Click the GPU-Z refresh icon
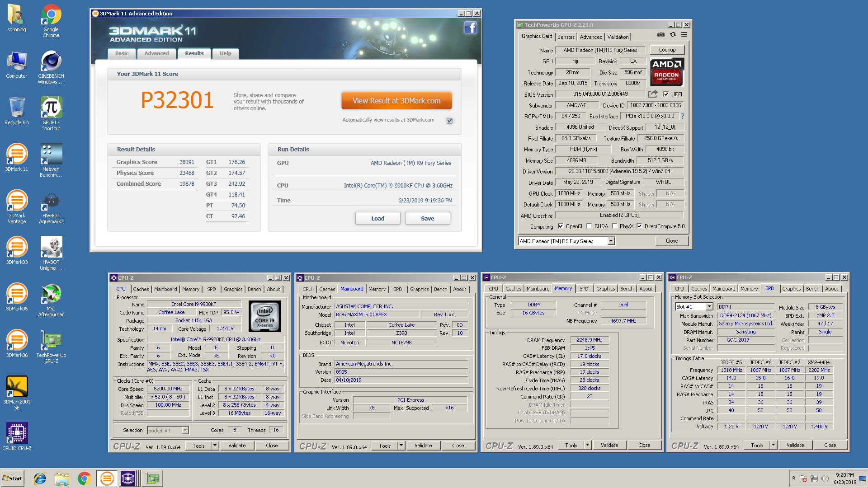 pyautogui.click(x=673, y=35)
